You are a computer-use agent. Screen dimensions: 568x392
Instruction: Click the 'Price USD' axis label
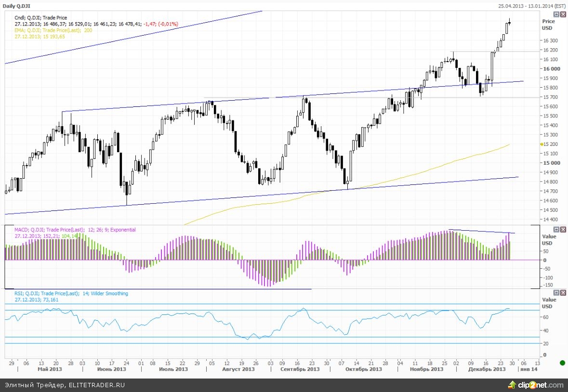click(548, 24)
